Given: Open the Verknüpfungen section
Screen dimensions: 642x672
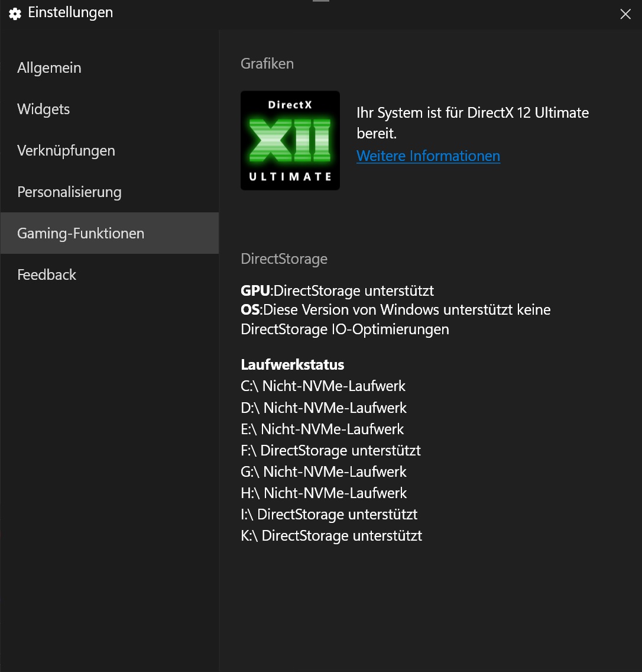Looking at the screenshot, I should tap(109, 150).
